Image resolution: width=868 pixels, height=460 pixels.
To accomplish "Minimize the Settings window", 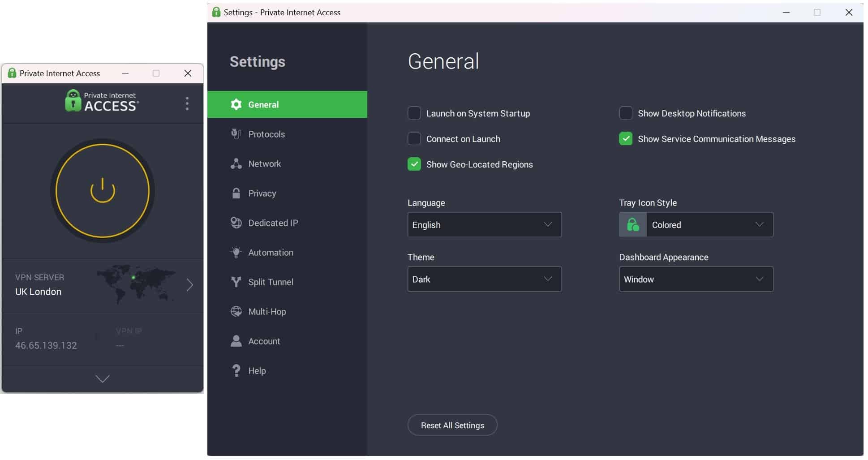I will point(786,12).
